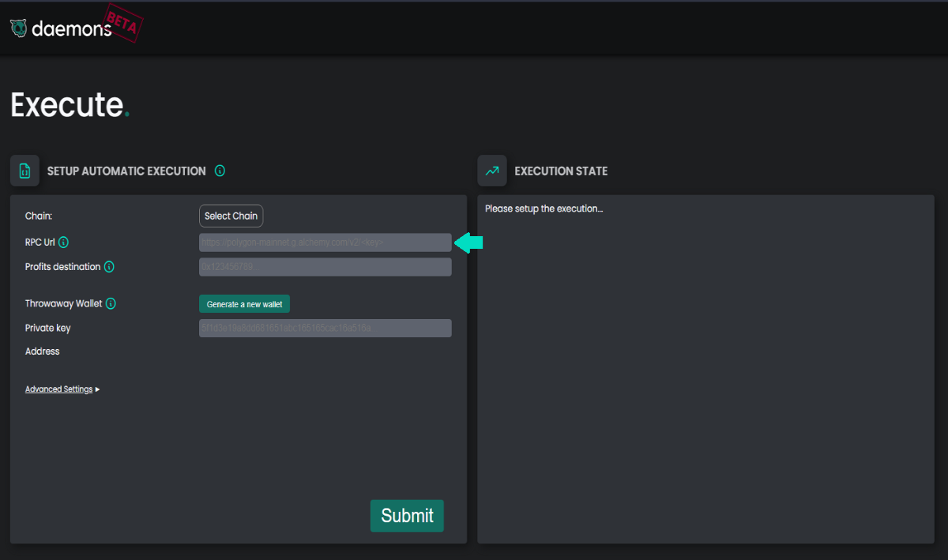Click the teal arrow pointing at RPC field
The image size is (948, 560).
[x=468, y=243]
